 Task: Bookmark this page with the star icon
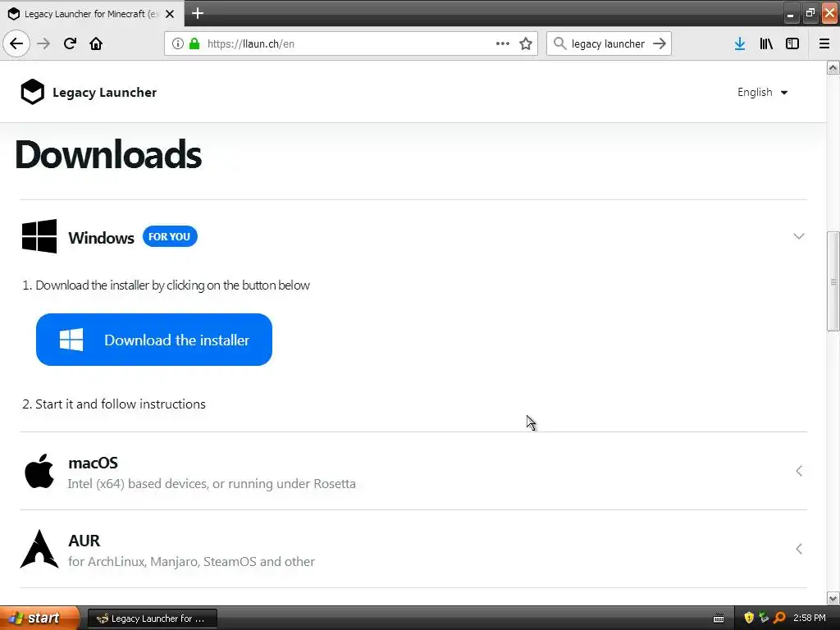pyautogui.click(x=526, y=44)
